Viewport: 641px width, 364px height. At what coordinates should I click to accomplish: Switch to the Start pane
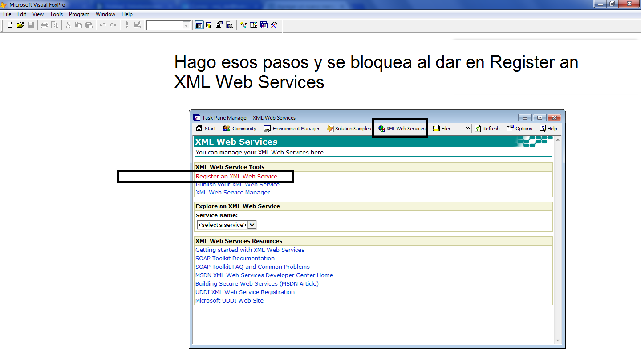click(x=206, y=129)
